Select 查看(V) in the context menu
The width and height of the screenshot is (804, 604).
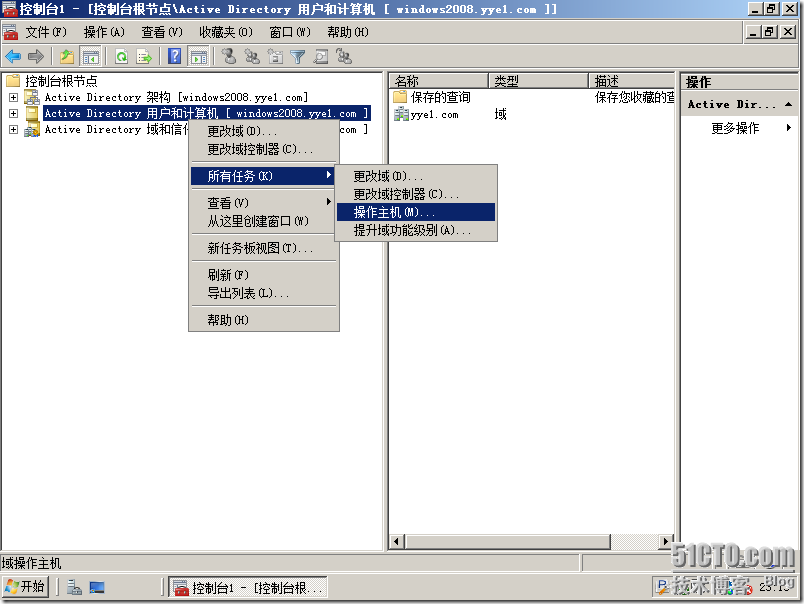pos(264,203)
